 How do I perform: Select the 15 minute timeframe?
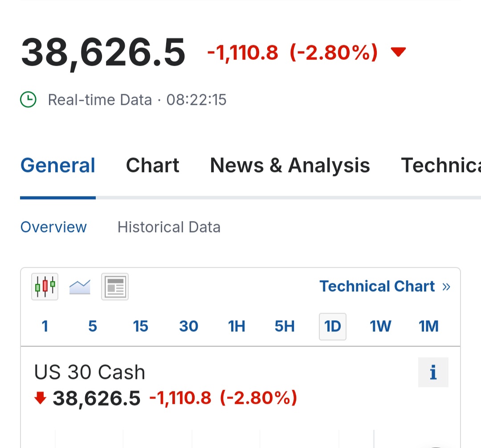pos(140,327)
